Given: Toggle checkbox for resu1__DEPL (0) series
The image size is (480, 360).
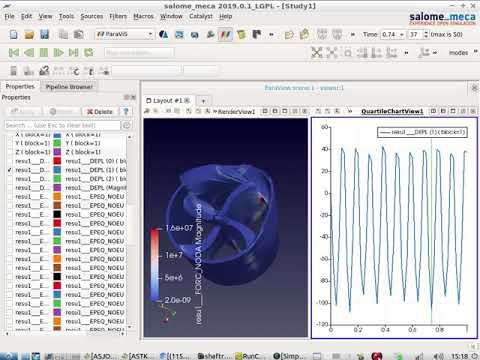Looking at the screenshot, I should [9, 161].
